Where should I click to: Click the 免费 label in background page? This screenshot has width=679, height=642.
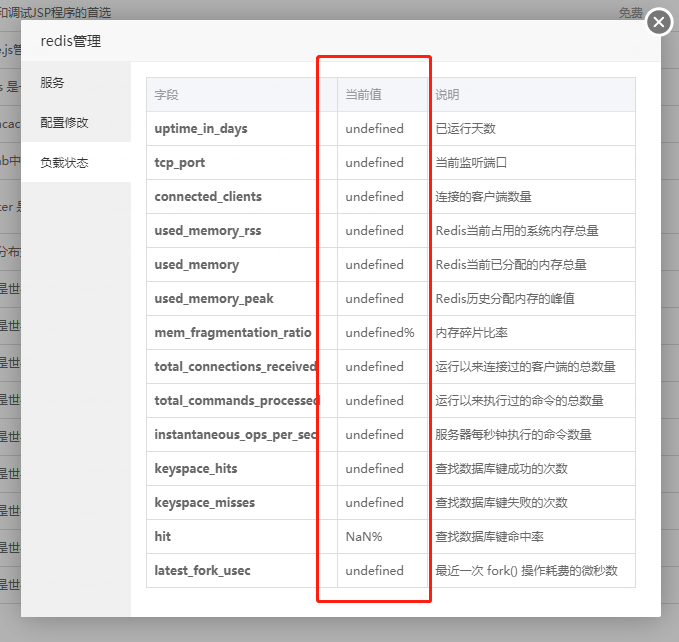(630, 13)
